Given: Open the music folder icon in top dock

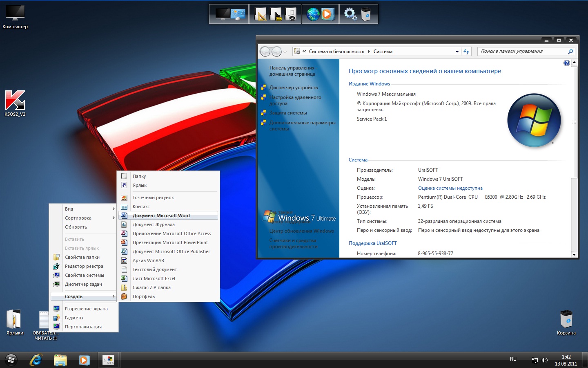Looking at the screenshot, I should [291, 14].
